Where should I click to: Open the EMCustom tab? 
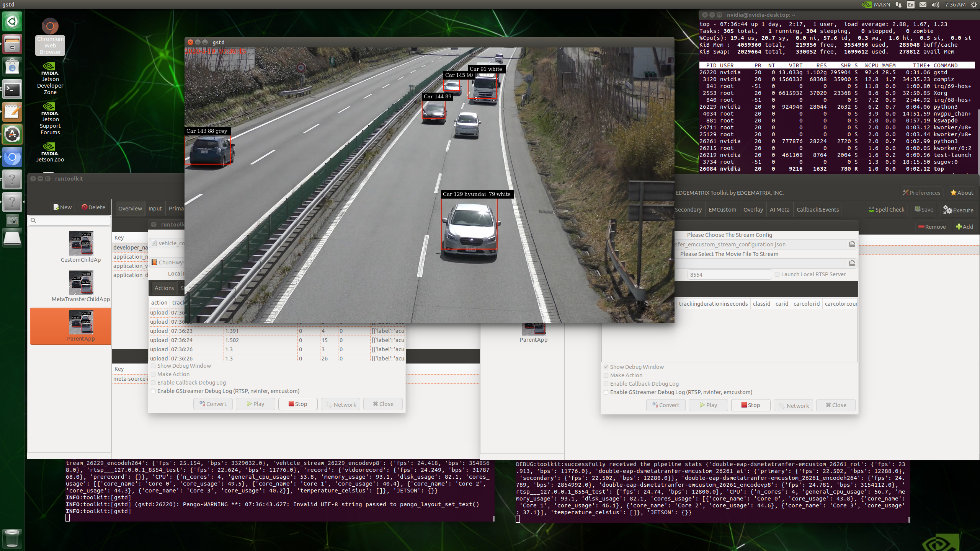click(x=722, y=210)
